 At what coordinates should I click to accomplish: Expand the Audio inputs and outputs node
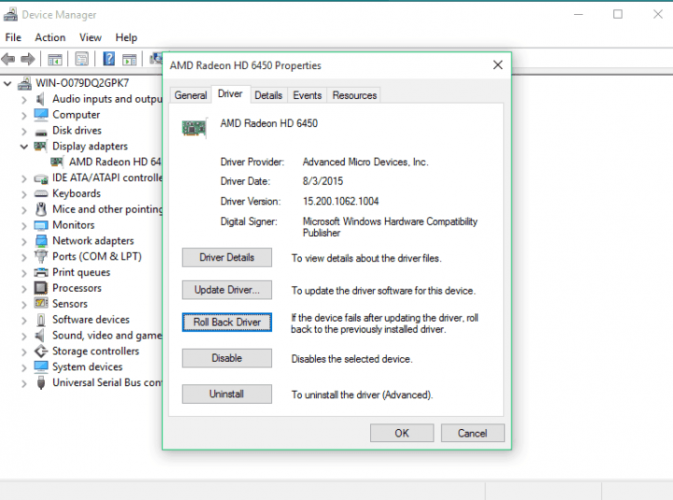(24, 100)
